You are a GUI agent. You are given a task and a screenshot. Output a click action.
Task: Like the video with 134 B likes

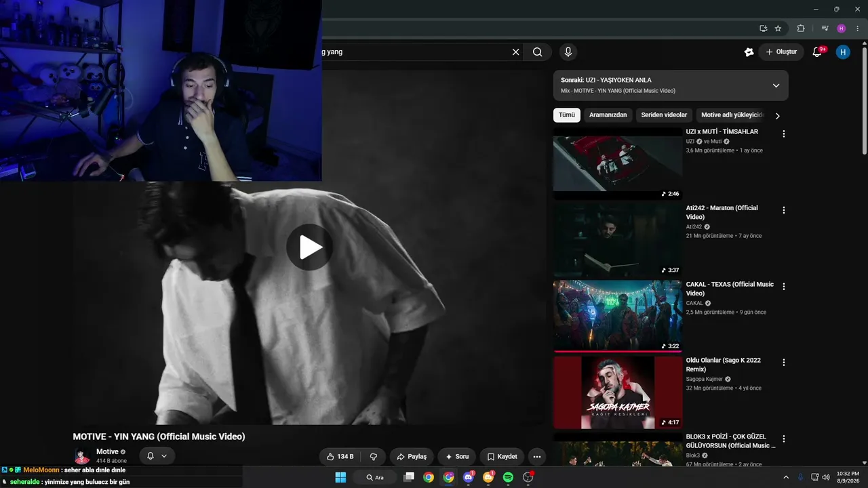point(340,457)
